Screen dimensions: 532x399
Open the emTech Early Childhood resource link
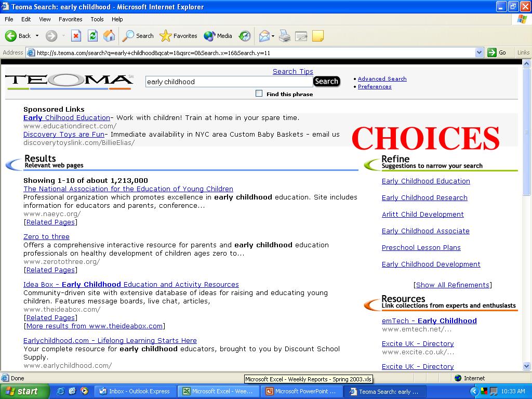pos(429,321)
